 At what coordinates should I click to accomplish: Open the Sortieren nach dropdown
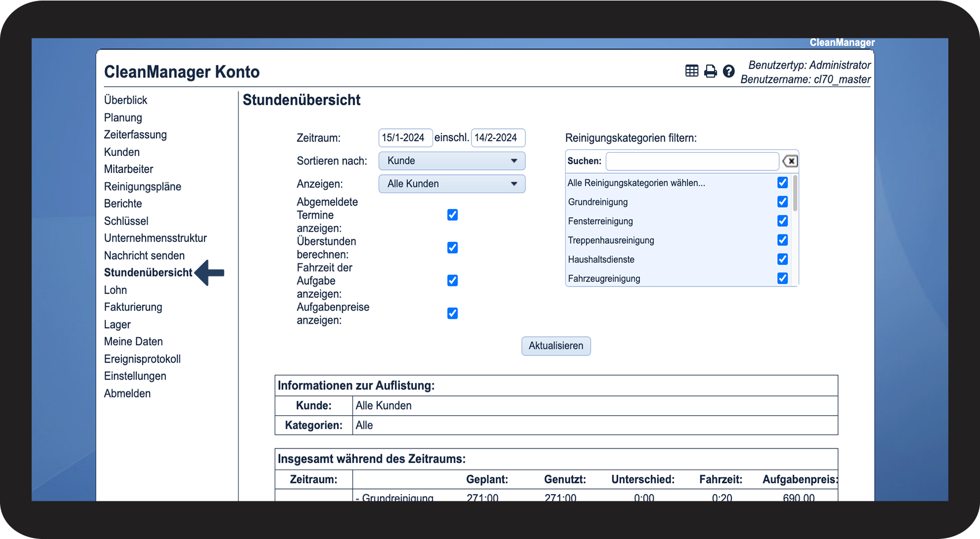[451, 161]
